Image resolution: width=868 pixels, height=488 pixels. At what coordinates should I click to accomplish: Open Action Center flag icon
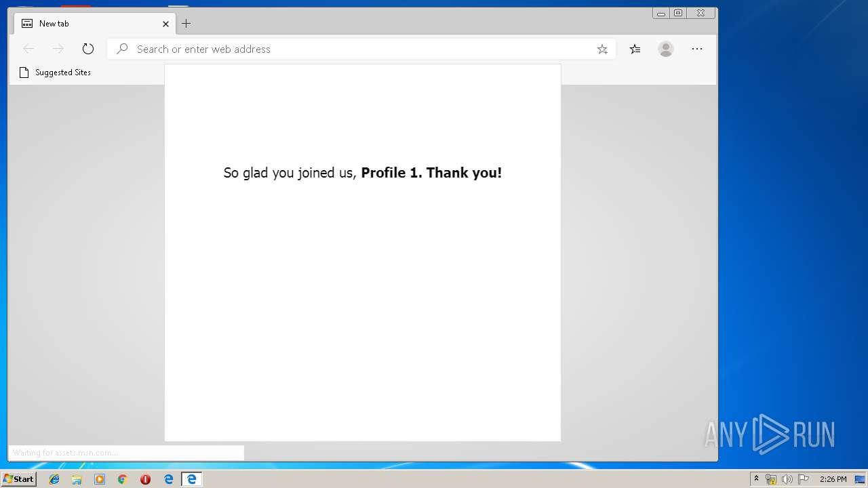tap(804, 479)
